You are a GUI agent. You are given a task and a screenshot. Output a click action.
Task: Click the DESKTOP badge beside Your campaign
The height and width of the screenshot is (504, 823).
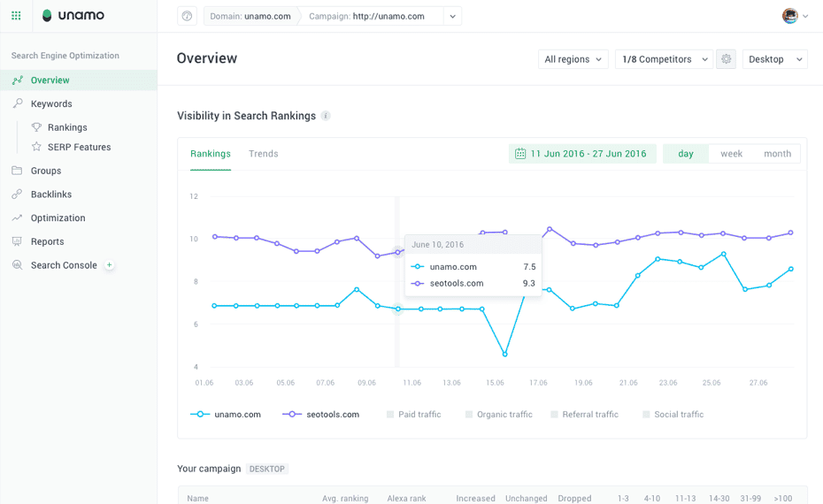click(266, 469)
